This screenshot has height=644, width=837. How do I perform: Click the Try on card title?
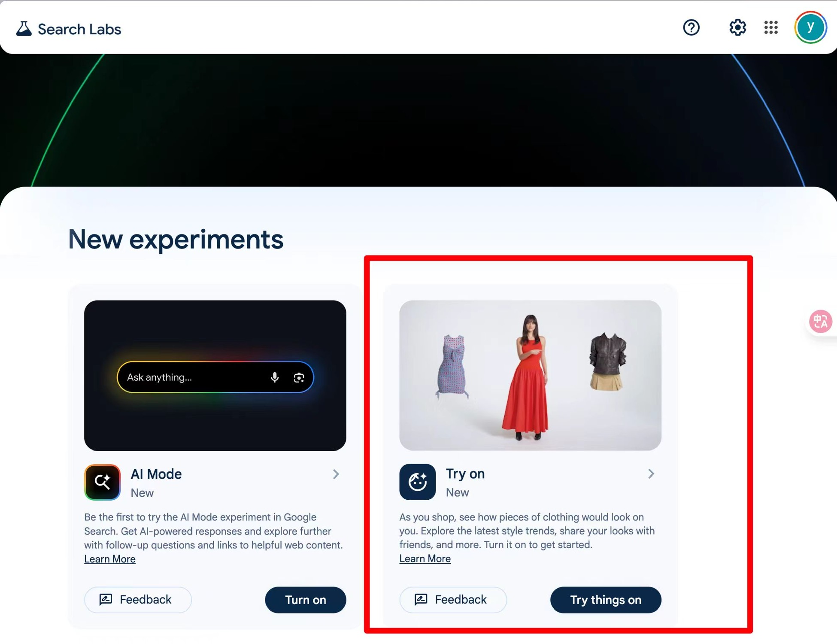[x=465, y=474]
